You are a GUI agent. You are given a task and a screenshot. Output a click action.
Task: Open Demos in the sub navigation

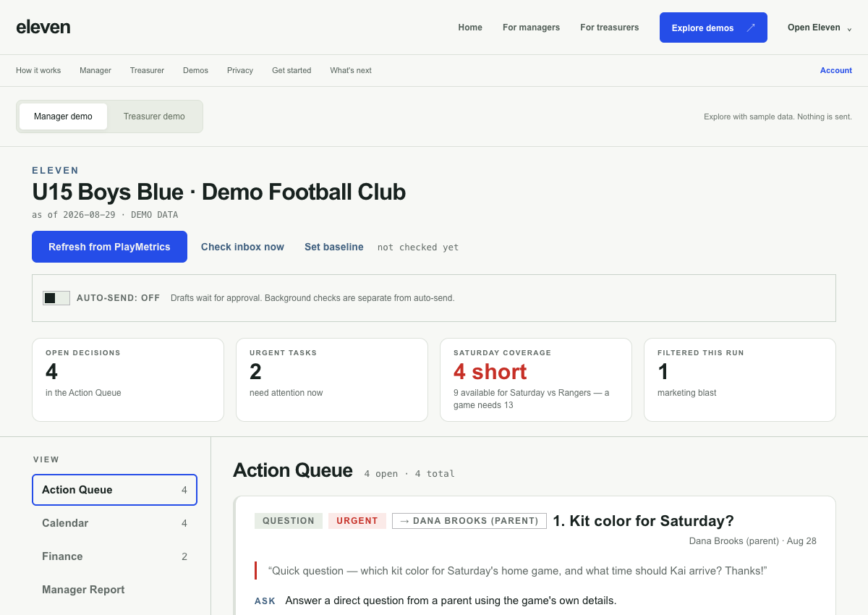(195, 70)
